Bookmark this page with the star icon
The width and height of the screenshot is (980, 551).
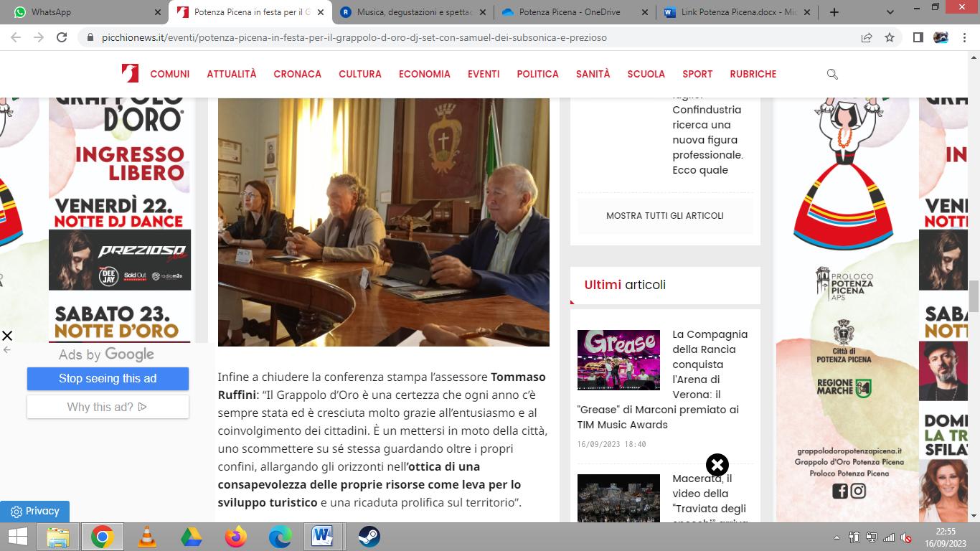(x=890, y=37)
